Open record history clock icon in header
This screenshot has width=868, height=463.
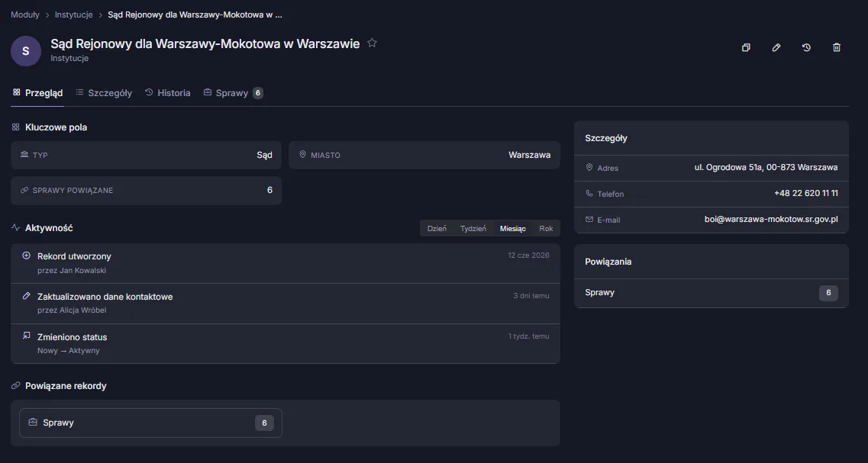point(807,47)
